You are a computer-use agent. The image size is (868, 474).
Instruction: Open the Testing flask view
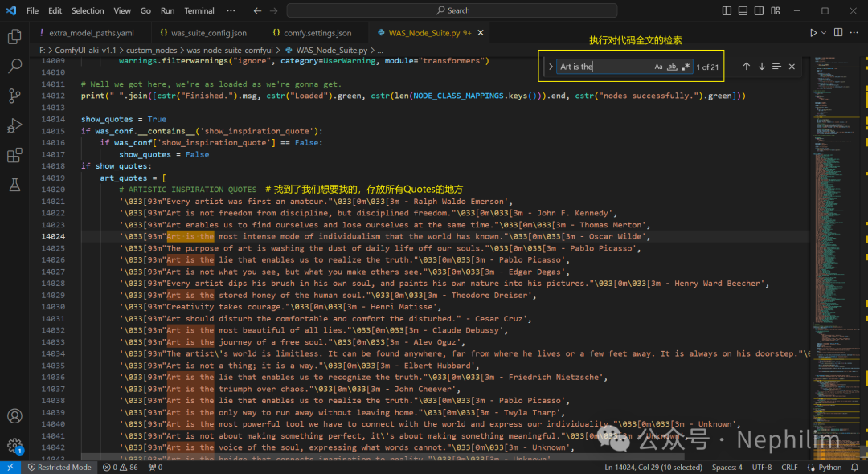pyautogui.click(x=14, y=185)
